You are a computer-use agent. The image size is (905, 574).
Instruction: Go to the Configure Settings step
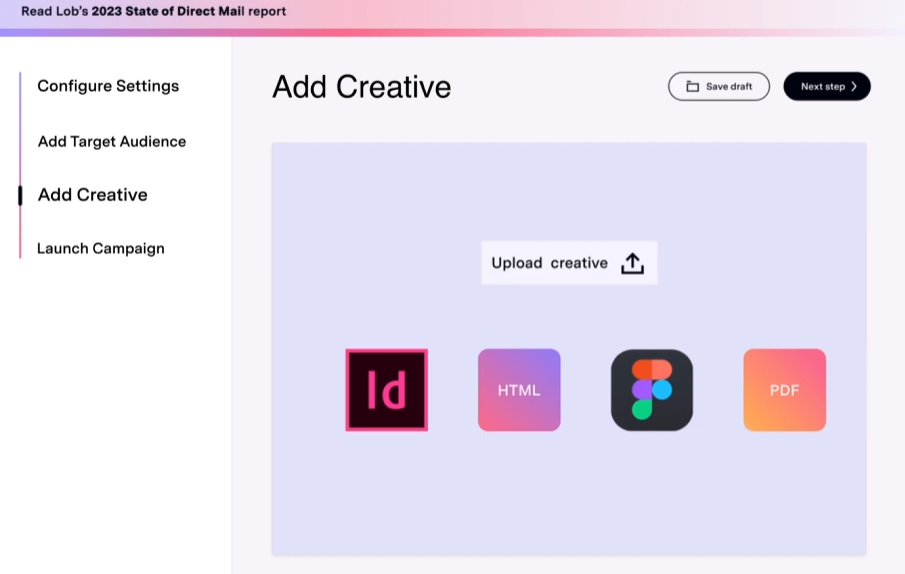point(108,86)
